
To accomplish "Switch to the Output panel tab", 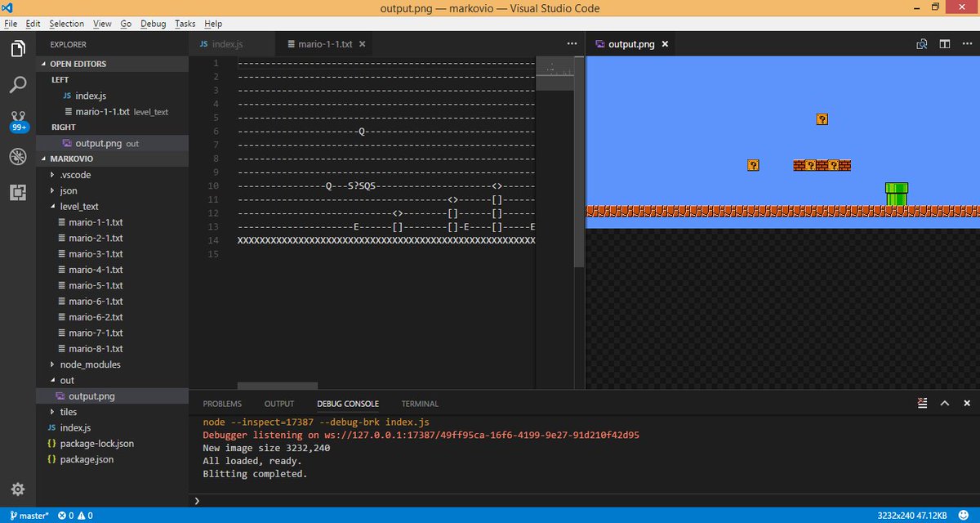I will pos(279,404).
